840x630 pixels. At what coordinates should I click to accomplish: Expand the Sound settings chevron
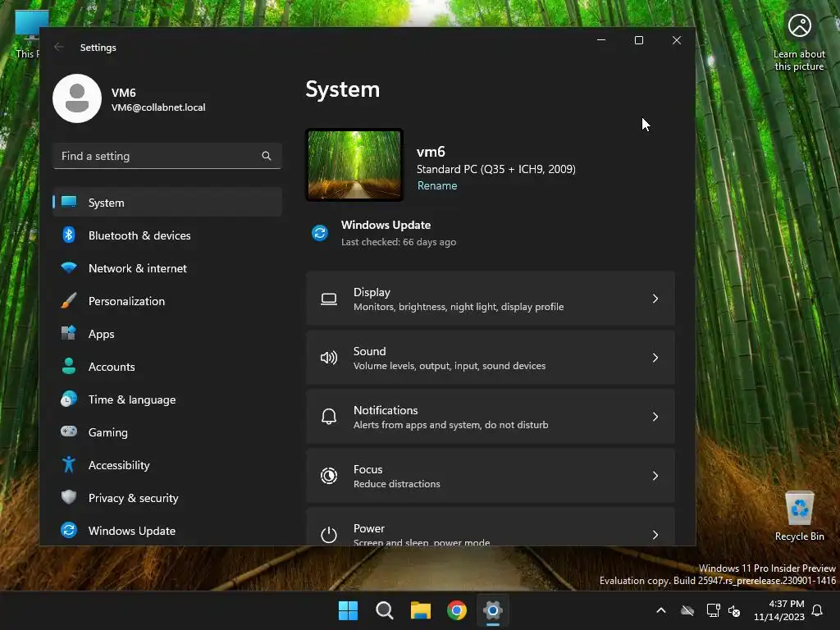click(x=655, y=358)
